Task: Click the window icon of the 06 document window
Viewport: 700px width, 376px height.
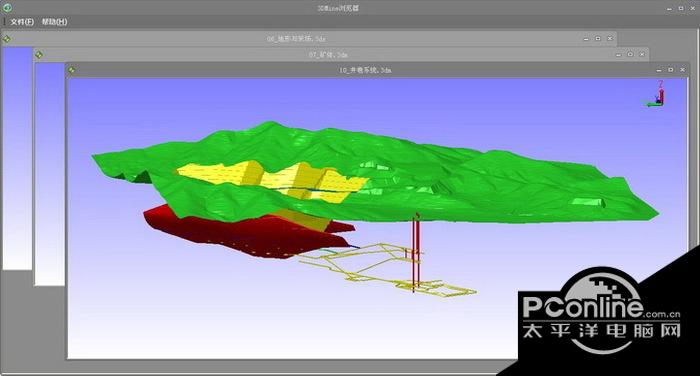Action: pyautogui.click(x=7, y=39)
